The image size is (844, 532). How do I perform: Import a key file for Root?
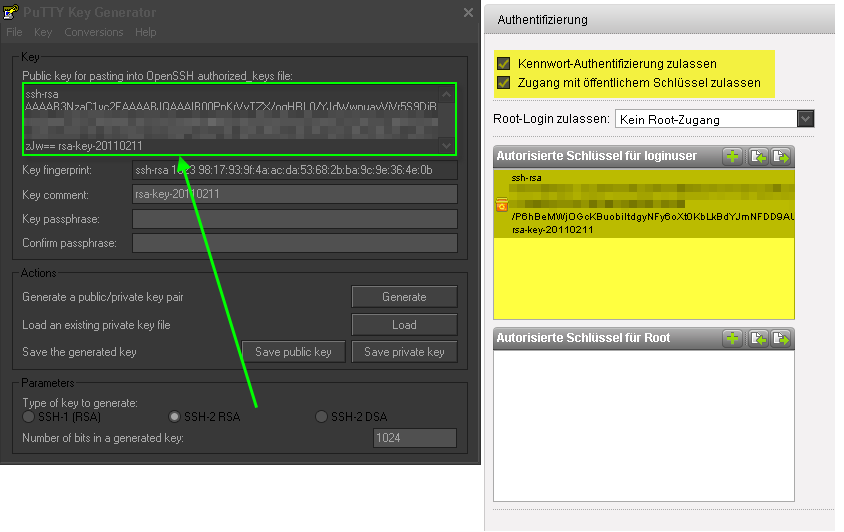click(758, 339)
